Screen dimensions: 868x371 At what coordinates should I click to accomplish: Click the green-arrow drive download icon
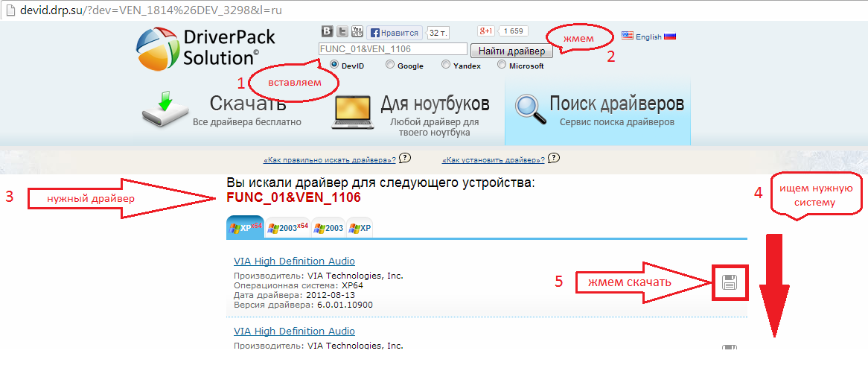(x=165, y=111)
